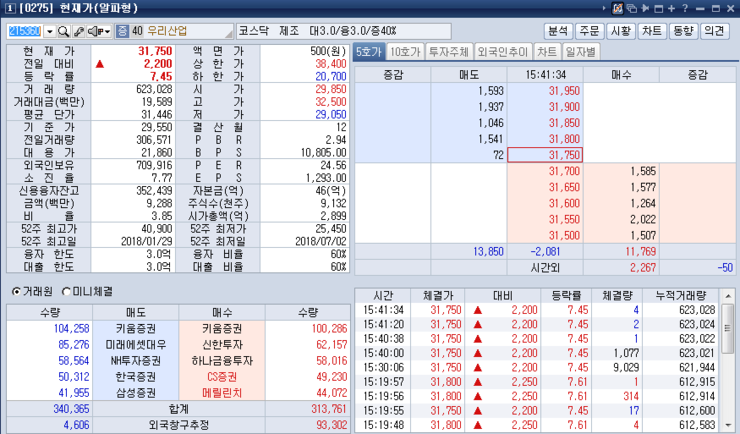The height and width of the screenshot is (434, 740).
Task: Click the single window frame icon in title bar
Action: (658, 8)
